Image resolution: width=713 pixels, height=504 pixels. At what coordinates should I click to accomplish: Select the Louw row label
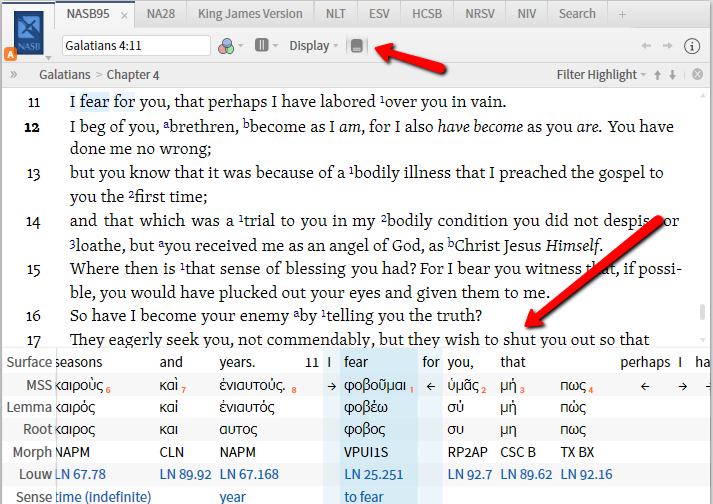tap(35, 474)
